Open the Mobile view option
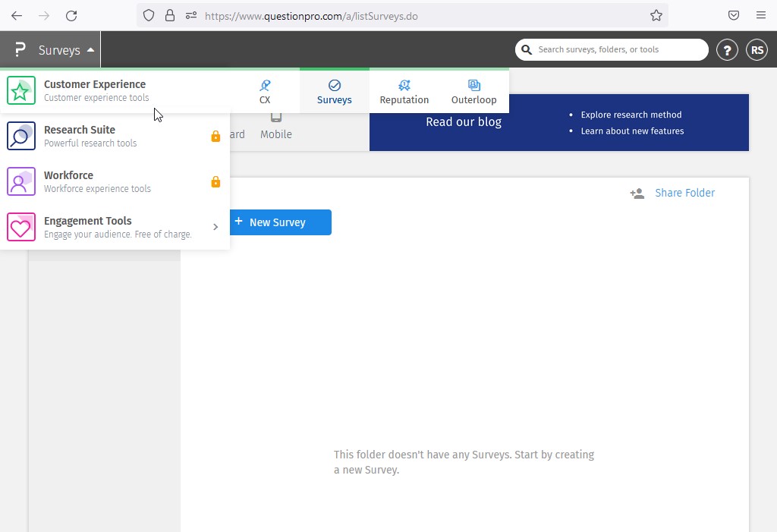Image resolution: width=777 pixels, height=532 pixels. coord(276,126)
